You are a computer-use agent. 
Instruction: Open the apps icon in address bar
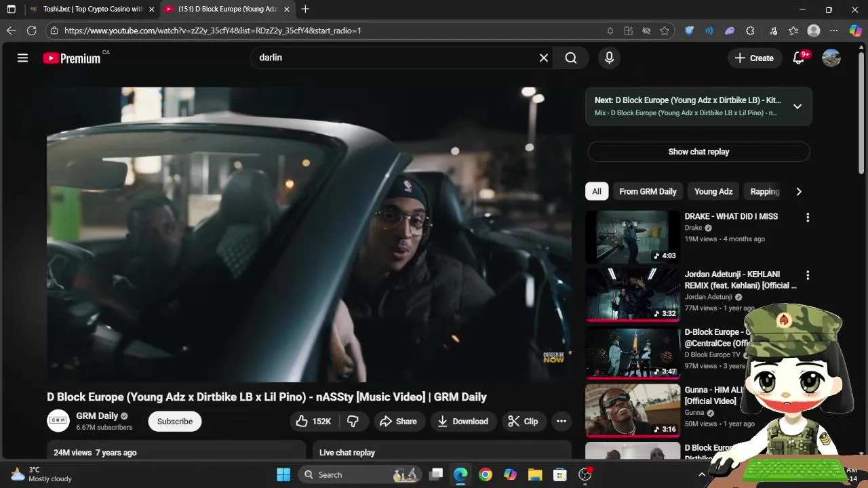coord(629,30)
